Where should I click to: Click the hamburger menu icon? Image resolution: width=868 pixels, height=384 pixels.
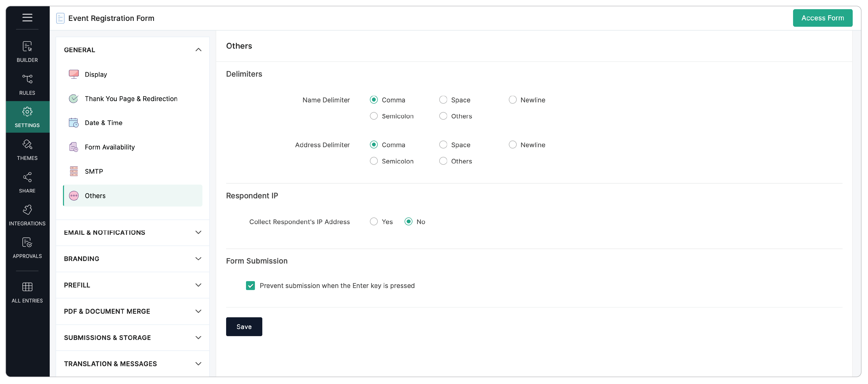(x=27, y=18)
